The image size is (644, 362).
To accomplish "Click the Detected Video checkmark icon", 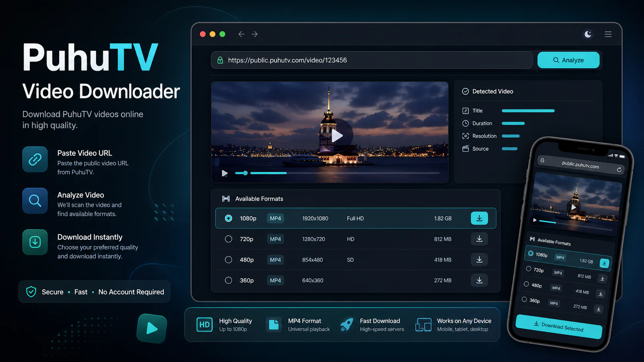I will [x=465, y=92].
